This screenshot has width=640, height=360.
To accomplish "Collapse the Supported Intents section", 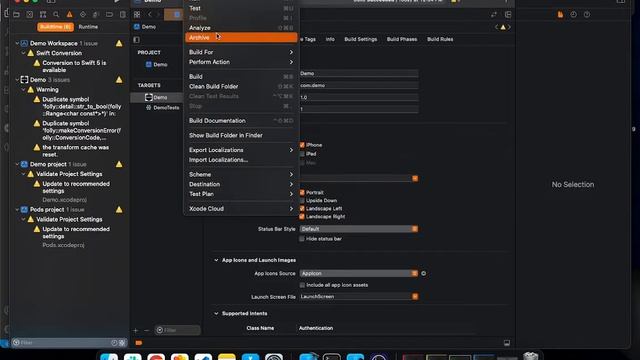I will [x=216, y=313].
